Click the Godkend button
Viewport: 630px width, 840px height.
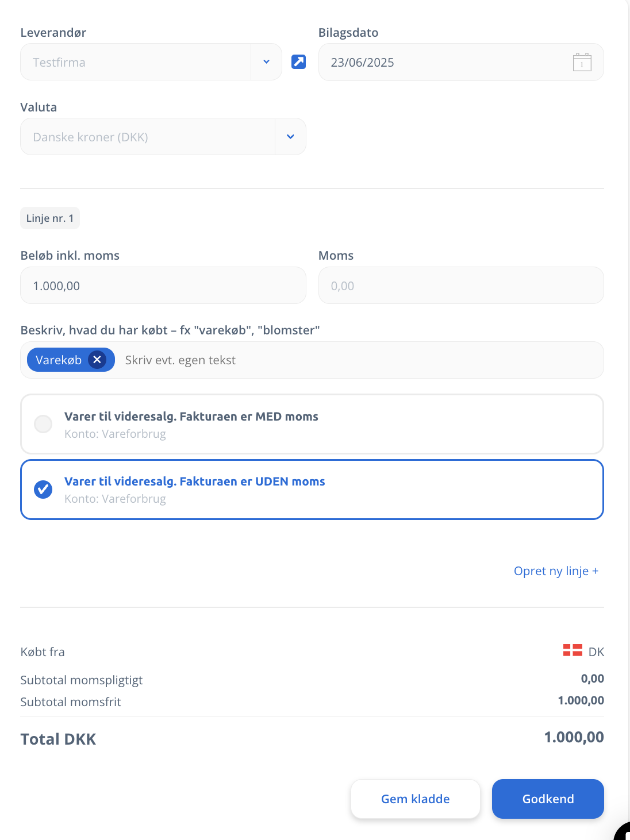[x=548, y=799]
